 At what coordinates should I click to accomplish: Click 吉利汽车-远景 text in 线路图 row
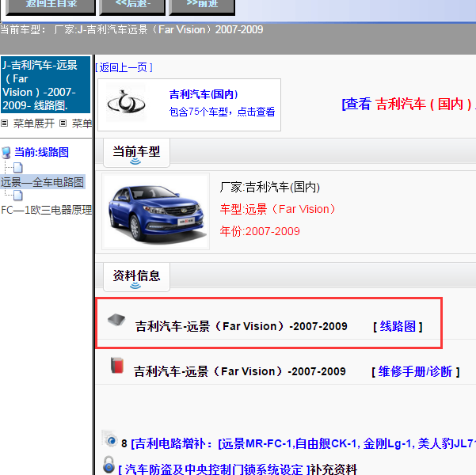click(242, 326)
